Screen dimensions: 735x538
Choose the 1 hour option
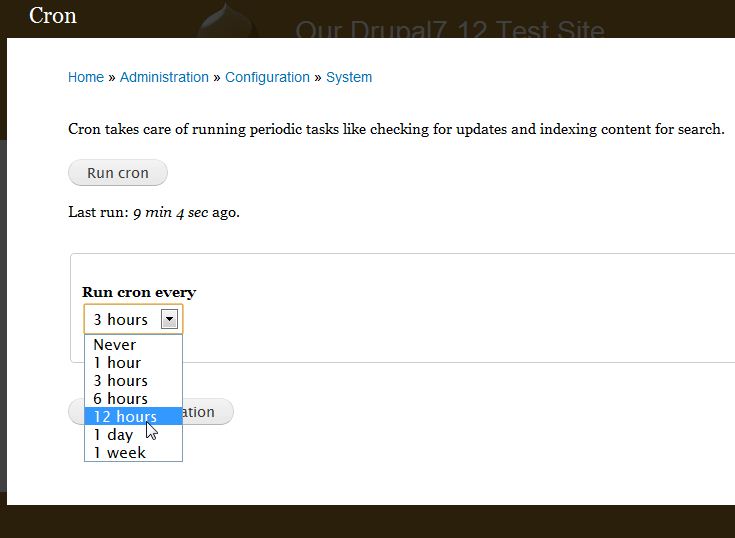[117, 363]
